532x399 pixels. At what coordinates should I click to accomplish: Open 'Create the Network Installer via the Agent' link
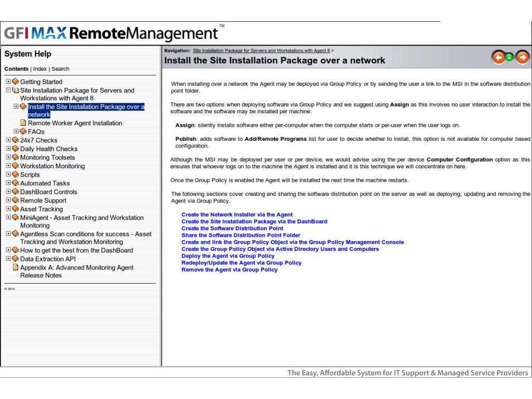[237, 215]
